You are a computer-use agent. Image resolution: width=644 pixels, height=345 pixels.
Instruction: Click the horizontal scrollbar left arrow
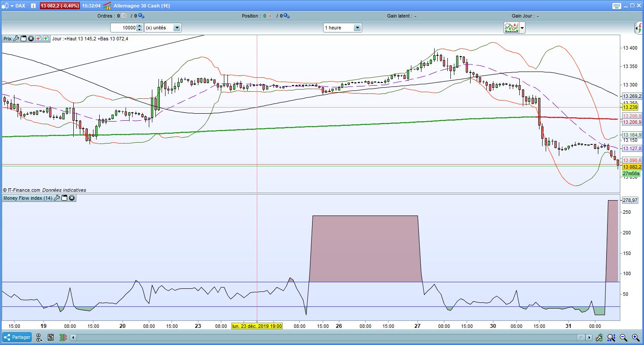73,338
